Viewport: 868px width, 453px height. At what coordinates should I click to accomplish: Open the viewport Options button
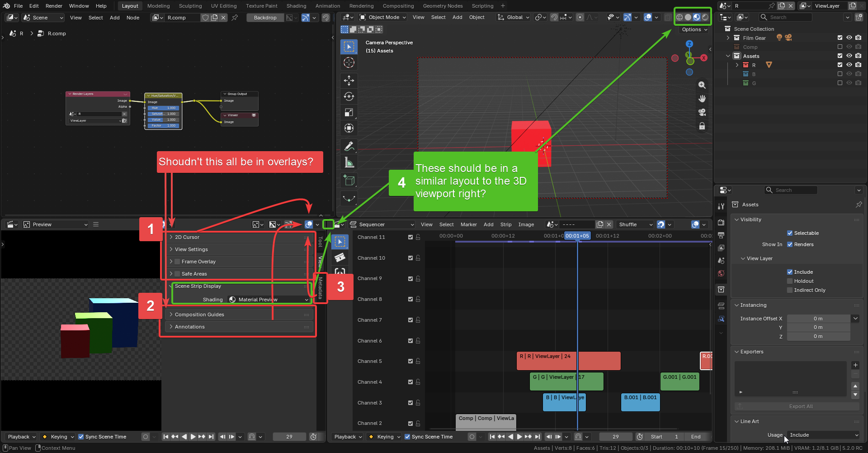point(694,29)
